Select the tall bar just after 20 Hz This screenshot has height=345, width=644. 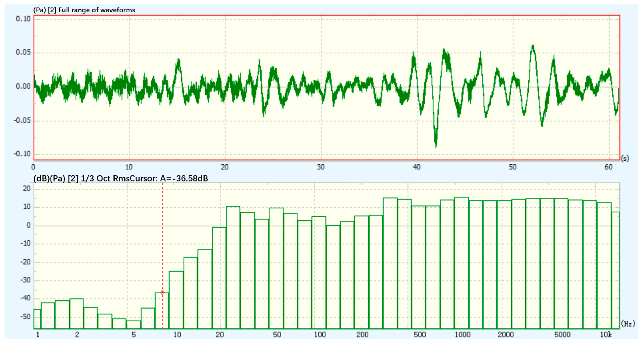[x=233, y=268]
